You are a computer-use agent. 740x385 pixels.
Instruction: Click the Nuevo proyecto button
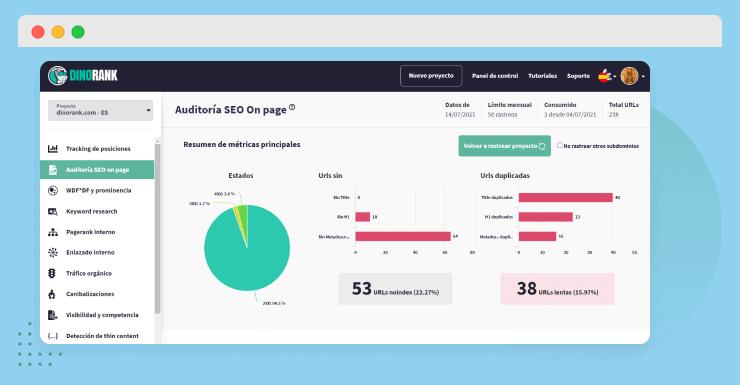point(431,76)
